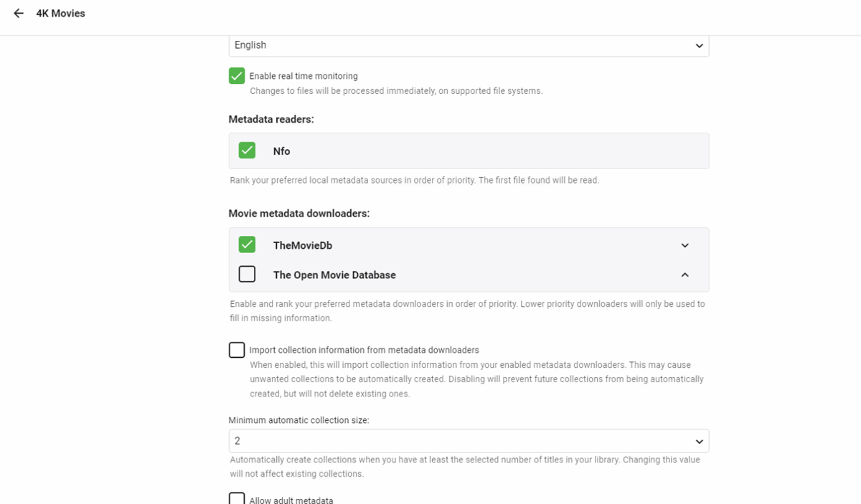861x504 pixels.
Task: Uncheck the TheMovieDb downloader checkbox
Action: tap(247, 244)
